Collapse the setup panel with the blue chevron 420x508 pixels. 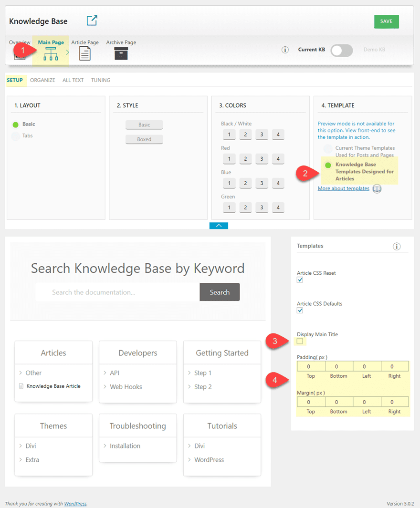[x=219, y=226]
